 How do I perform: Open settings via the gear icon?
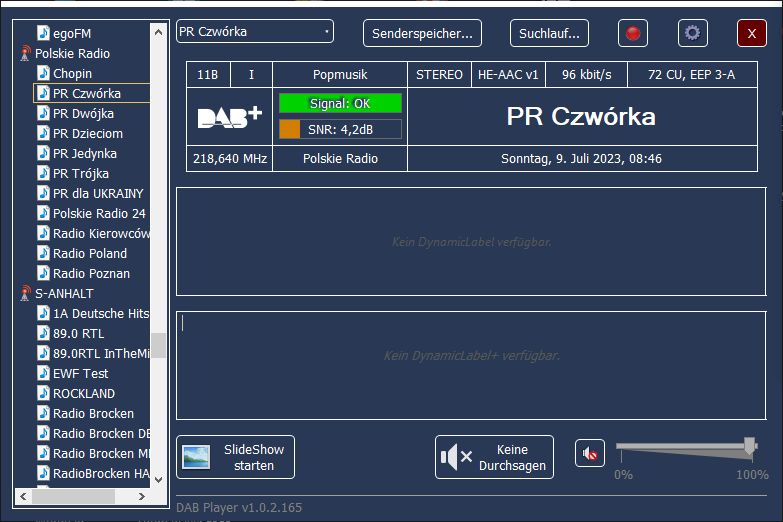pyautogui.click(x=692, y=33)
